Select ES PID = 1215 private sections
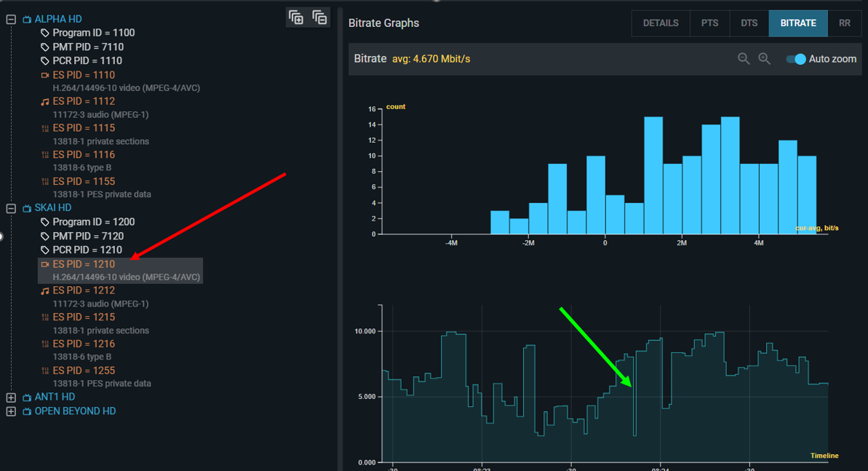This screenshot has width=868, height=471. click(84, 317)
